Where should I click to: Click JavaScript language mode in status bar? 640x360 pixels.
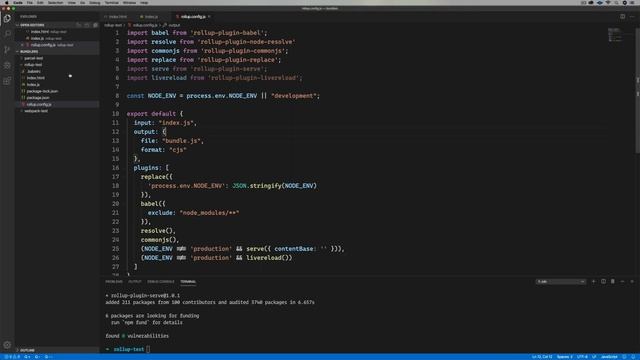(x=609, y=357)
